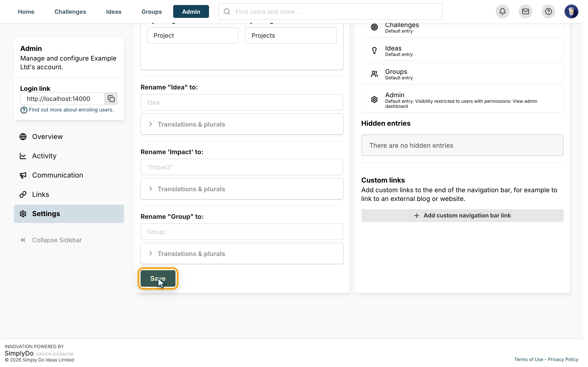588x367 pixels.
Task: Open the messages envelope icon
Action: pos(525,11)
